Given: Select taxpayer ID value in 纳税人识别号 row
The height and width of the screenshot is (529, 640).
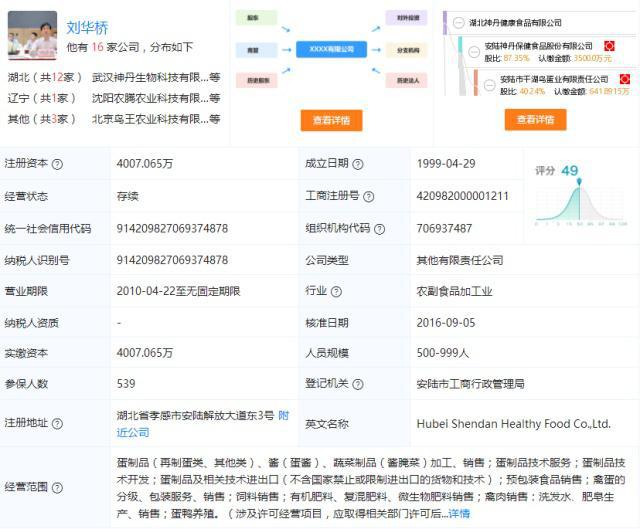Looking at the screenshot, I should point(172,260).
